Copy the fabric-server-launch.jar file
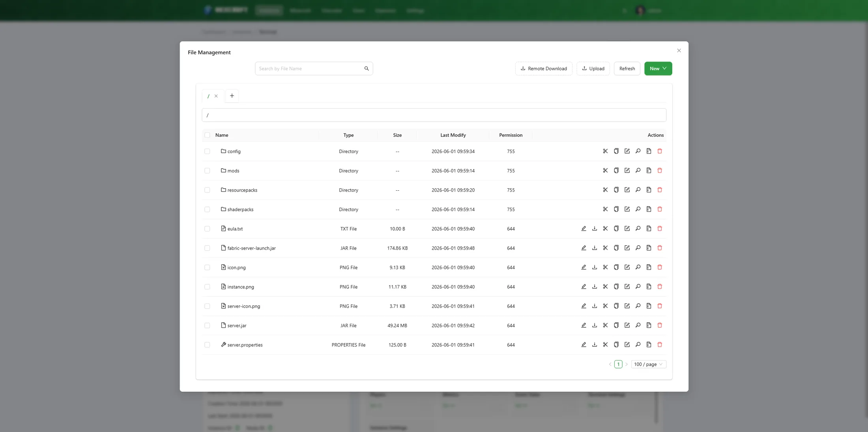Viewport: 868px width, 432px height. pyautogui.click(x=616, y=248)
